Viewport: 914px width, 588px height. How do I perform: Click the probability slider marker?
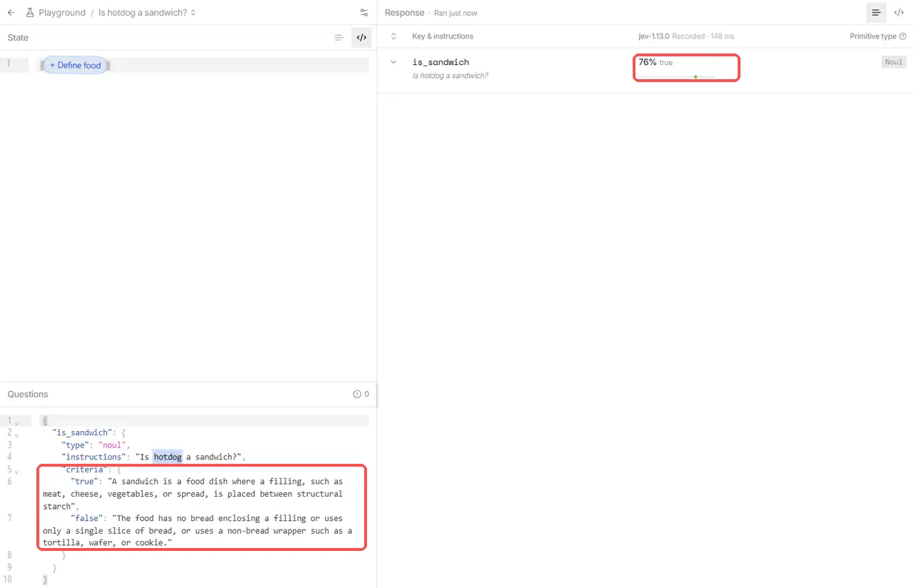coord(695,77)
